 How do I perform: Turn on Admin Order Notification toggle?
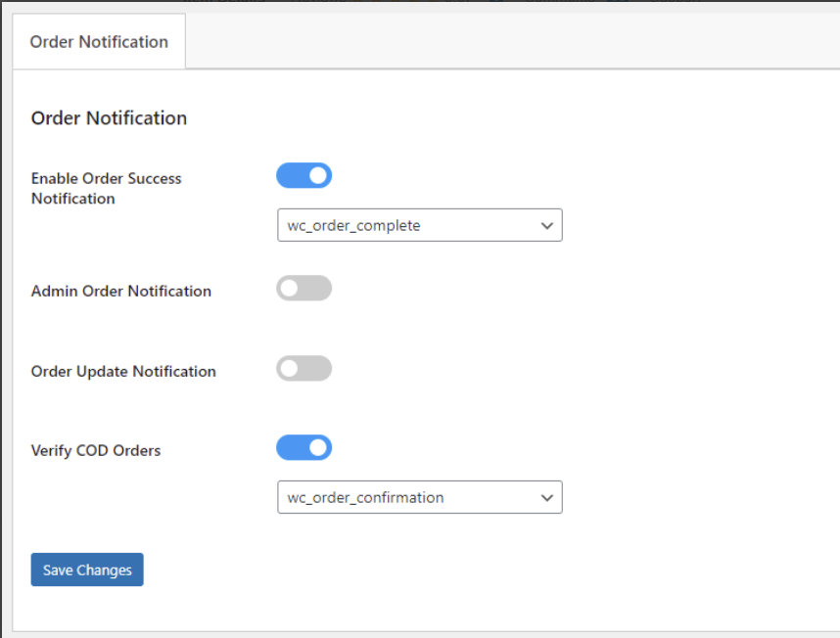tap(303, 289)
